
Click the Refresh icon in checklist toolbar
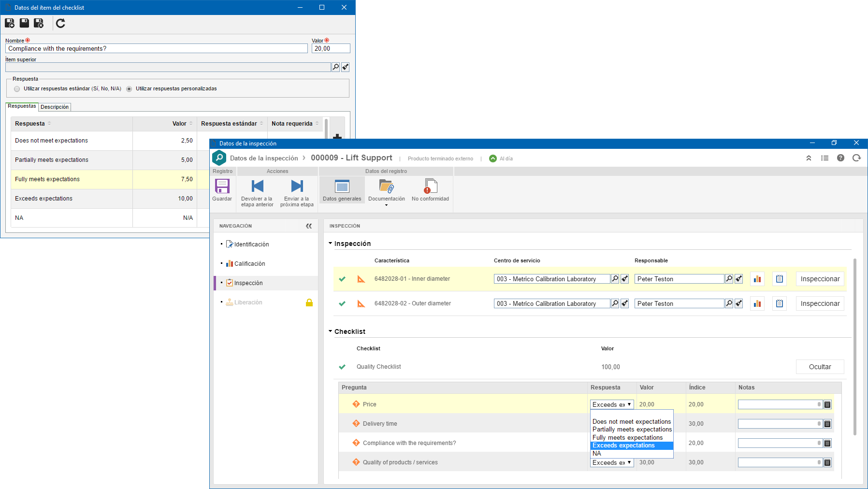click(x=60, y=23)
